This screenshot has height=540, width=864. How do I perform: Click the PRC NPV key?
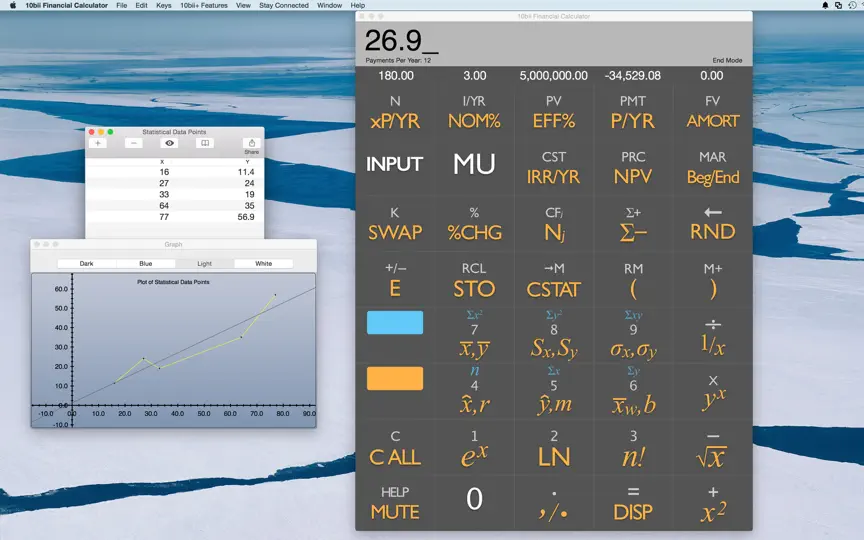tap(633, 168)
